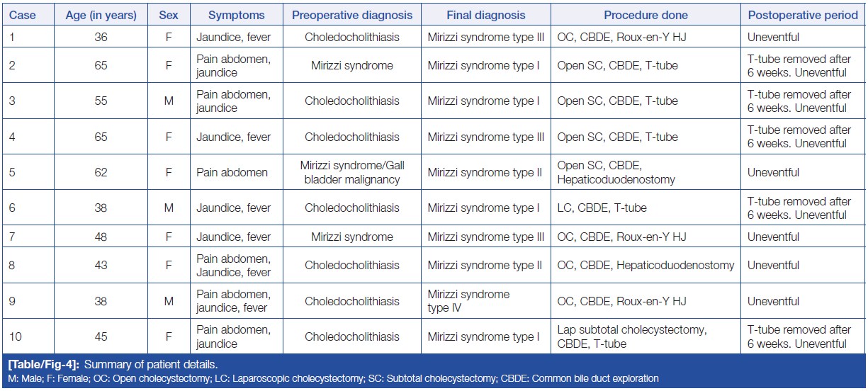Select the "Procedure done" column header

pyautogui.click(x=646, y=15)
